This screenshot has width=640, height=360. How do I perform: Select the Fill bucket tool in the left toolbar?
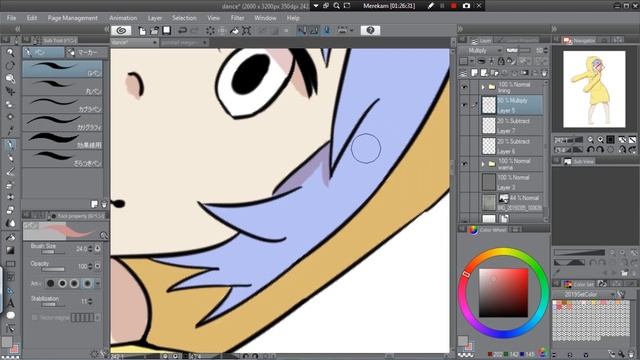click(10, 237)
